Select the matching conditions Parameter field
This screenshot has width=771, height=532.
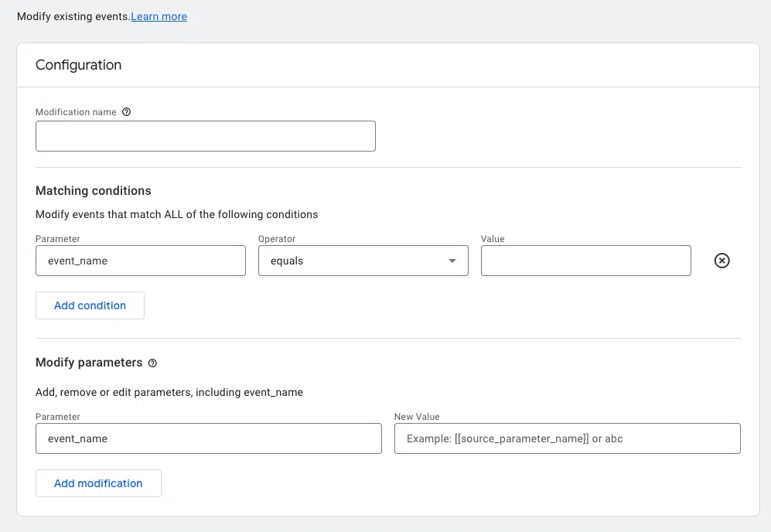(140, 261)
